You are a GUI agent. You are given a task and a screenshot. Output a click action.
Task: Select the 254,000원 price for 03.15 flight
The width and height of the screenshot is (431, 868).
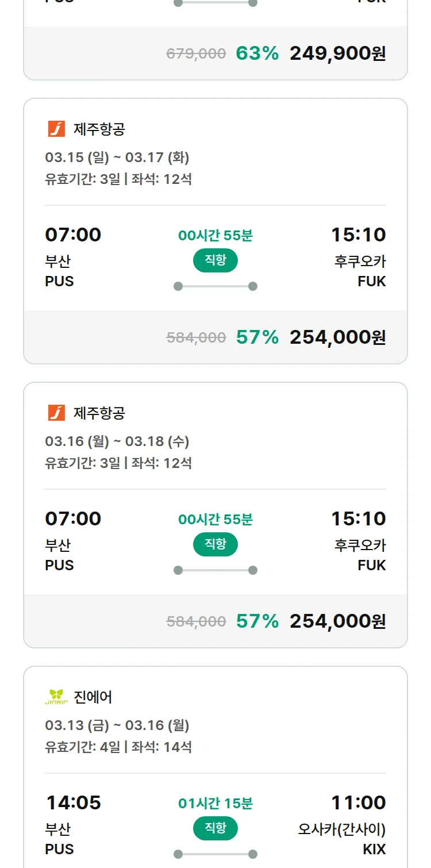tap(337, 337)
